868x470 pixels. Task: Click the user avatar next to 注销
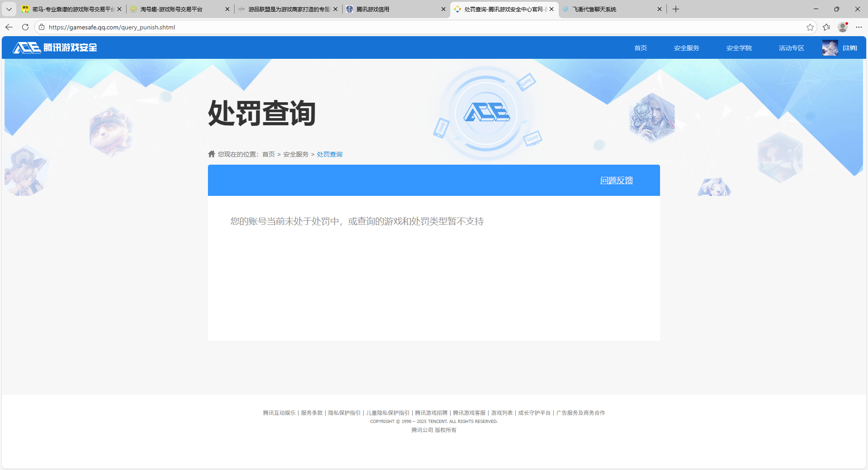pos(830,47)
